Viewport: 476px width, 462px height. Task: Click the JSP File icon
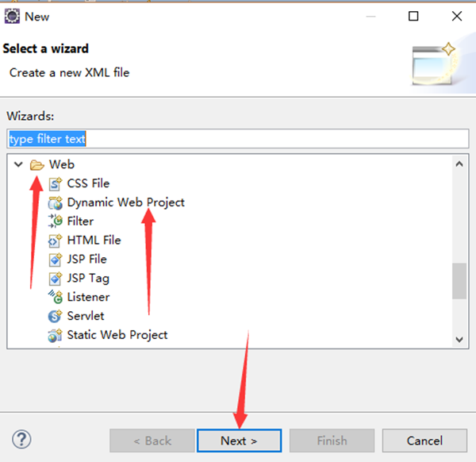point(56,260)
